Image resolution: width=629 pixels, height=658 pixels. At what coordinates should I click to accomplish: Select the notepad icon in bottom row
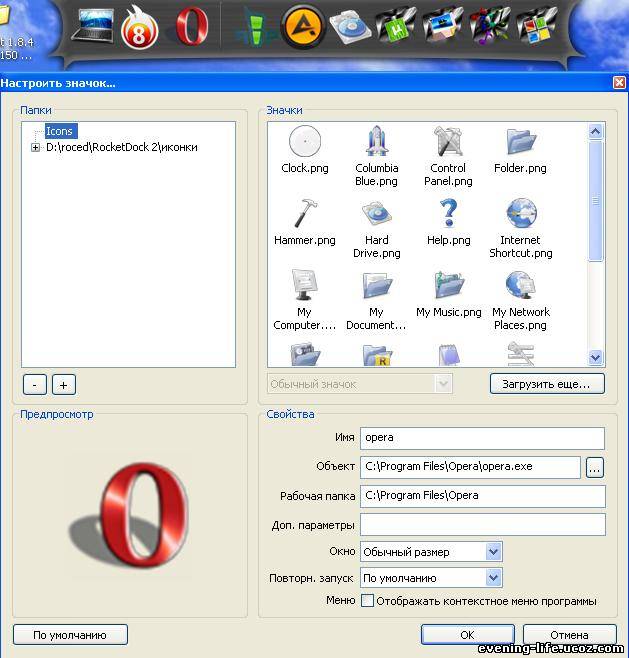tap(449, 354)
